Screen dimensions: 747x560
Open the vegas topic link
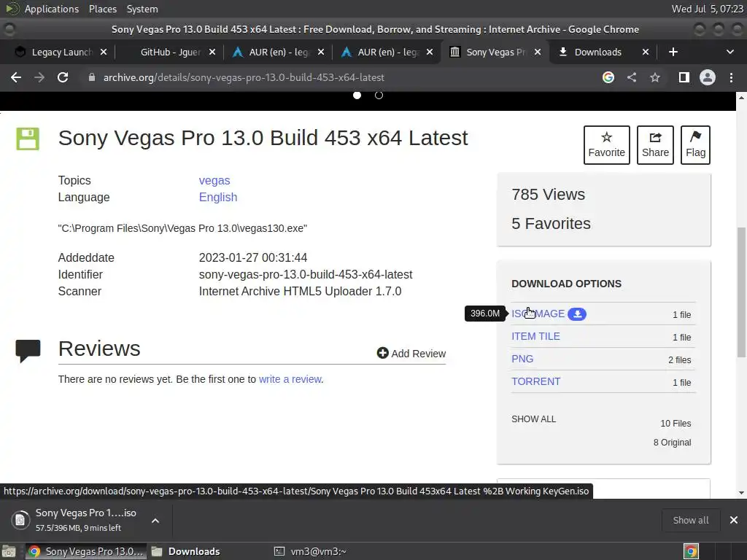pos(214,181)
